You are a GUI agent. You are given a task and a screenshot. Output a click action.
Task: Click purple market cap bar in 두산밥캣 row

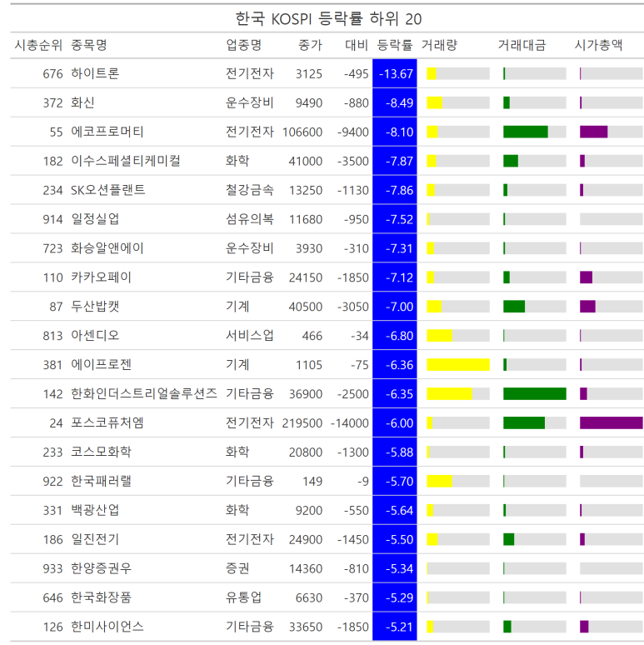tap(587, 307)
